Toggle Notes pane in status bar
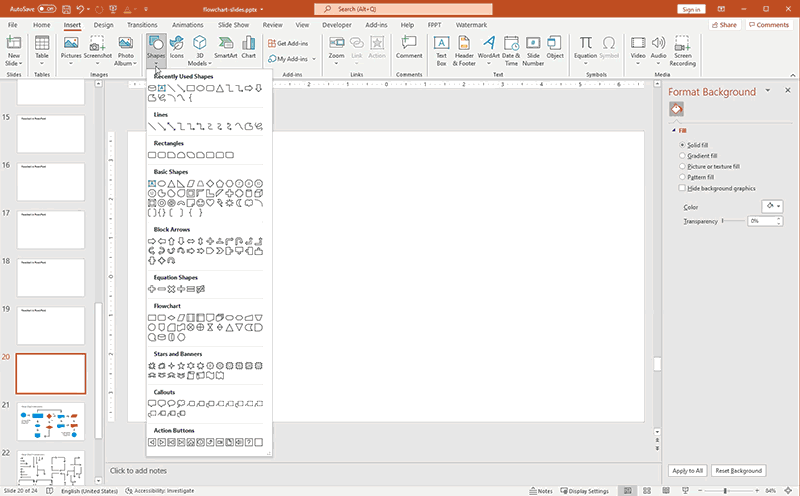The image size is (800, 496). 541,491
